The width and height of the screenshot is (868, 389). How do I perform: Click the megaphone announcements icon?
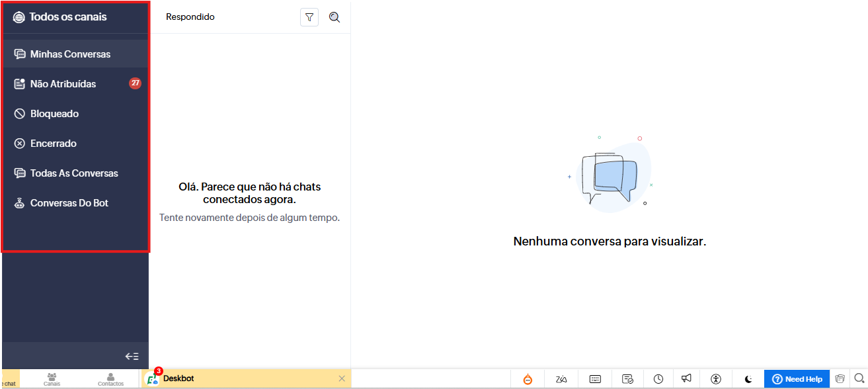[x=687, y=379]
